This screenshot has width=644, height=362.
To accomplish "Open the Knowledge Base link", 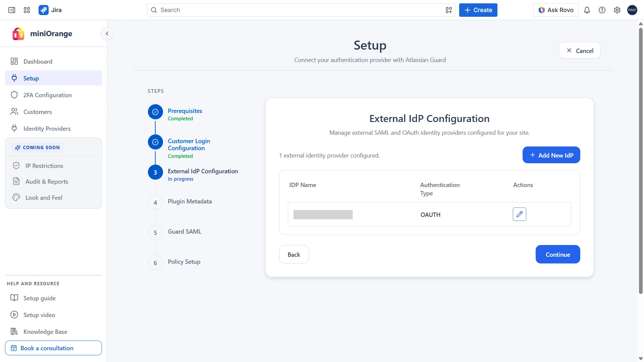I will coord(53,331).
